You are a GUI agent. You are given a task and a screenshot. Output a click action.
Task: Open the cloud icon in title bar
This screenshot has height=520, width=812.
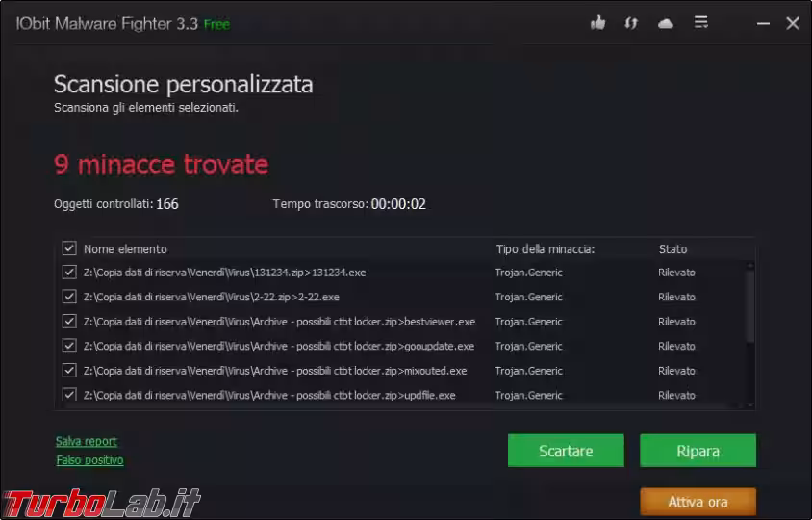(666, 24)
